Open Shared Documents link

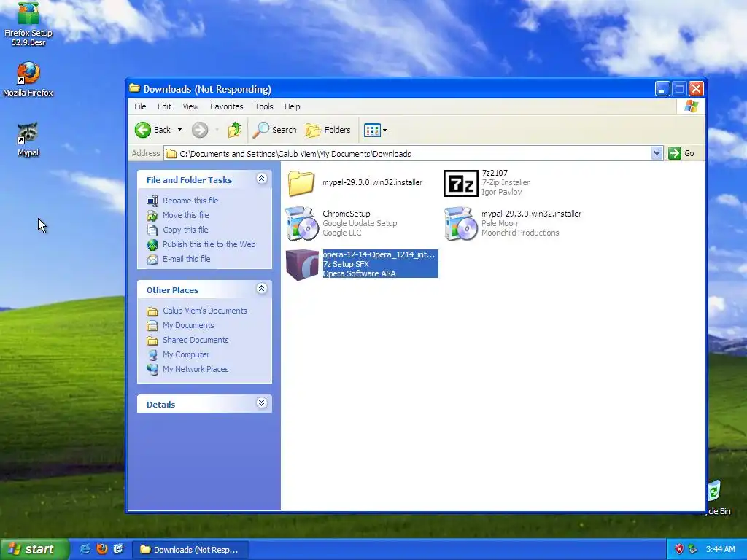click(196, 340)
